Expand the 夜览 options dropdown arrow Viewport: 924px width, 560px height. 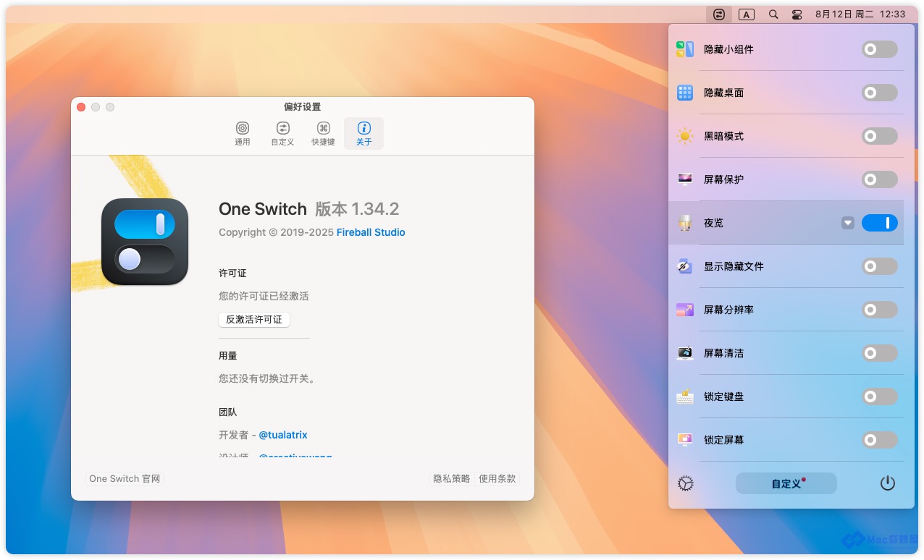(848, 223)
